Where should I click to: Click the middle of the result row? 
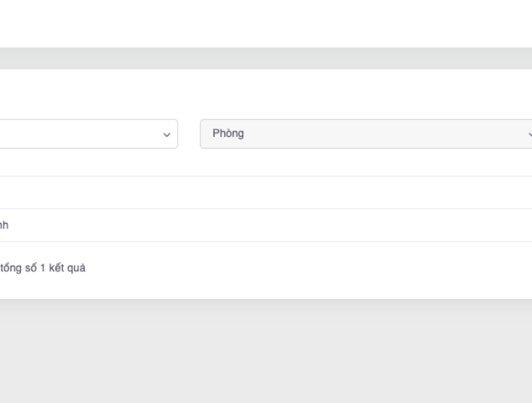[x=266, y=225]
